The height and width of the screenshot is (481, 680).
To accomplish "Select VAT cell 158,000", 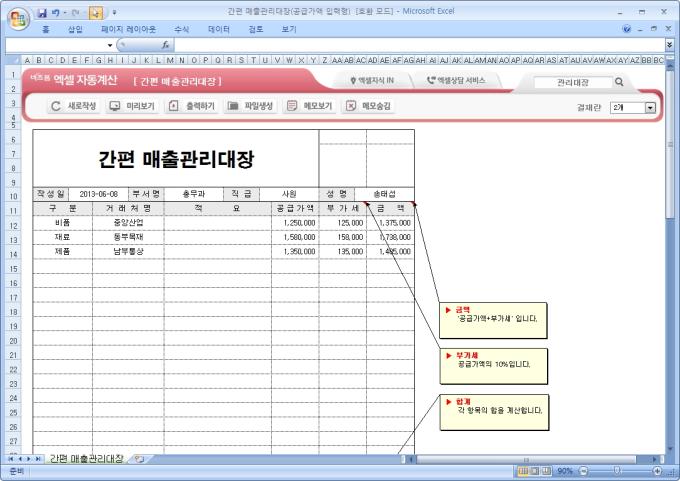I will pos(343,237).
